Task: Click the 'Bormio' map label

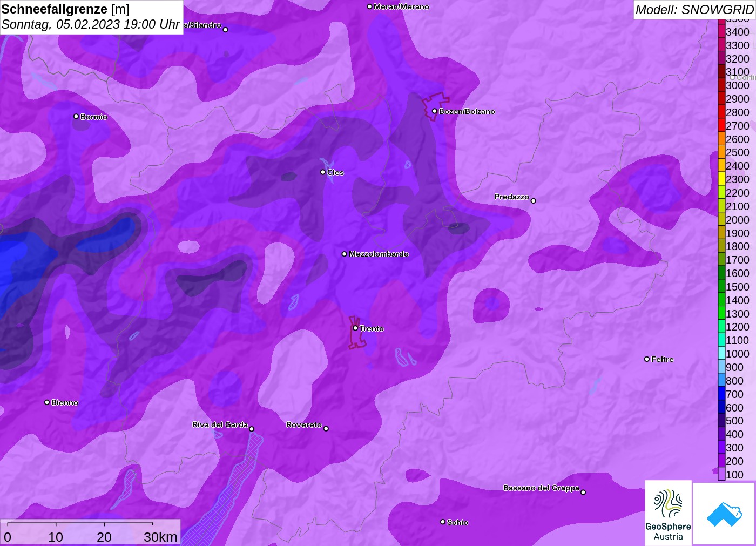Action: [x=94, y=117]
